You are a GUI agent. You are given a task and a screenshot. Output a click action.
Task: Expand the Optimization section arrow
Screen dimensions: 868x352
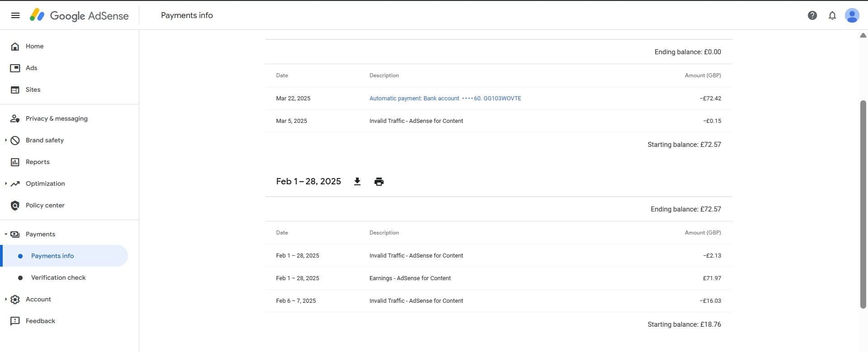[x=6, y=184]
